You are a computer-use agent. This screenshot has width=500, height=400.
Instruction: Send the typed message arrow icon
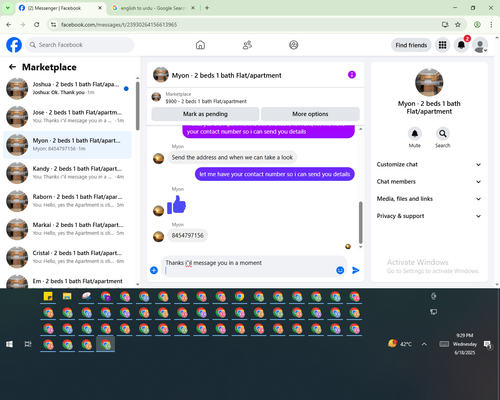356,270
